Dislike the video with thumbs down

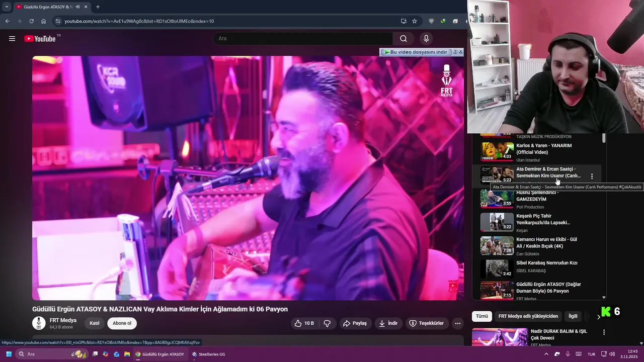pyautogui.click(x=327, y=323)
